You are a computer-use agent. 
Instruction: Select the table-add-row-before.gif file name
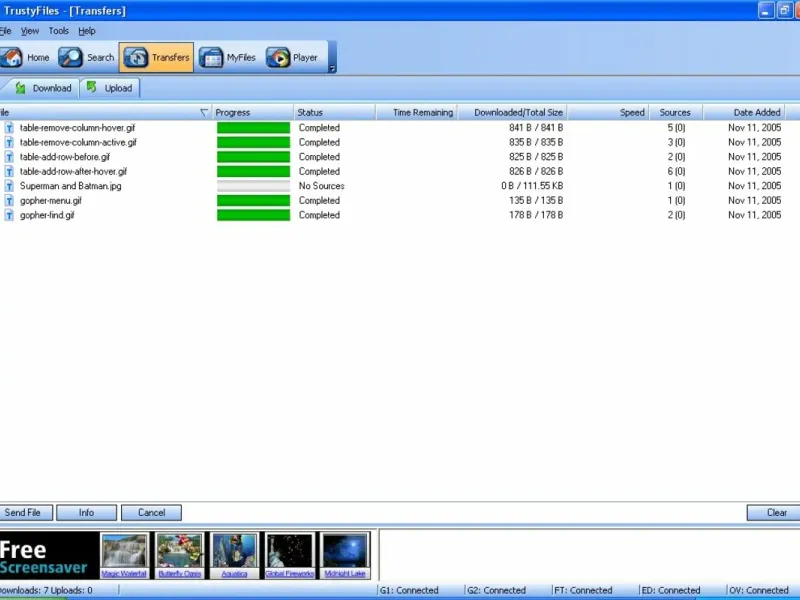tap(65, 157)
